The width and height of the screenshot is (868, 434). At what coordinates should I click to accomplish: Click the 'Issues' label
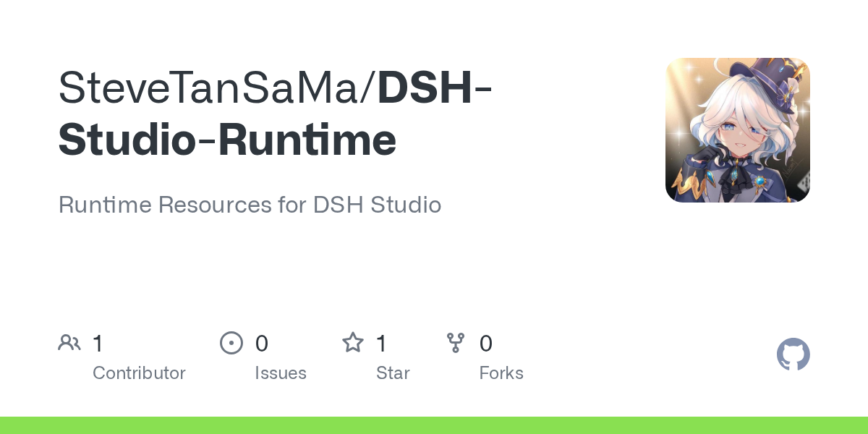point(281,373)
